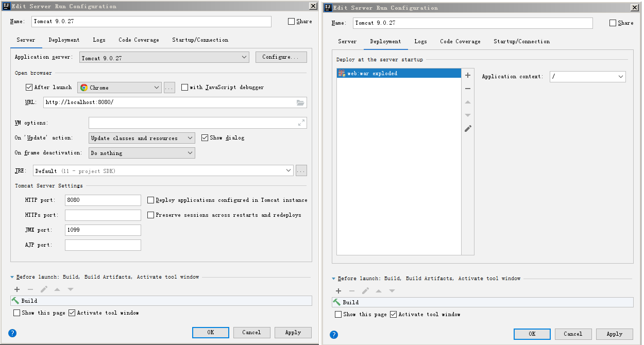Open the Startup/Connection tab in the left dialog
This screenshot has height=345, width=644.
click(x=200, y=40)
